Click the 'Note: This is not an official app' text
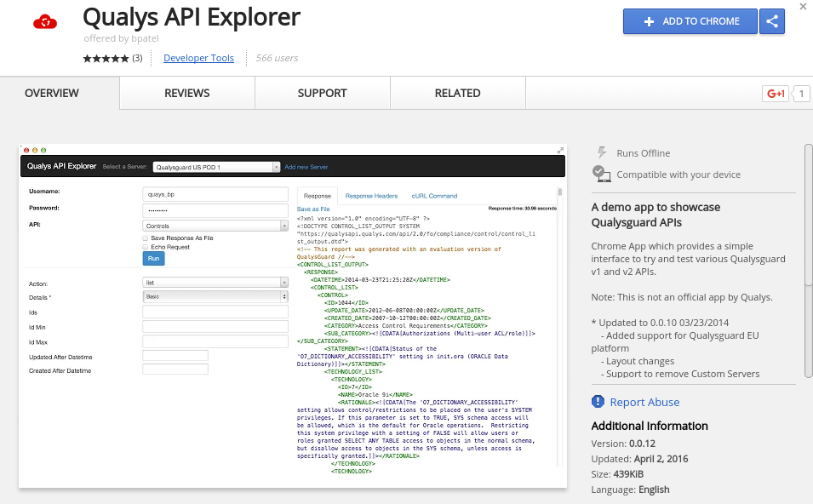 tap(682, 297)
